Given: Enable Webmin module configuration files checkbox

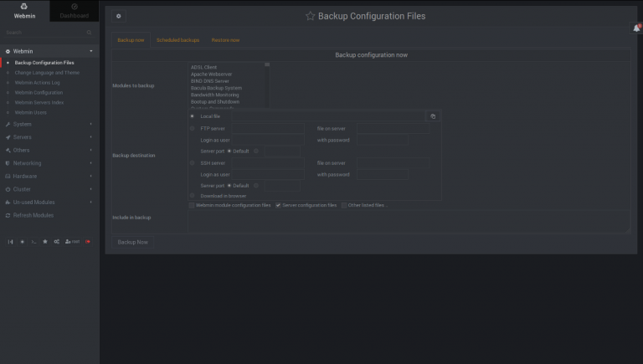Looking at the screenshot, I should pos(192,204).
